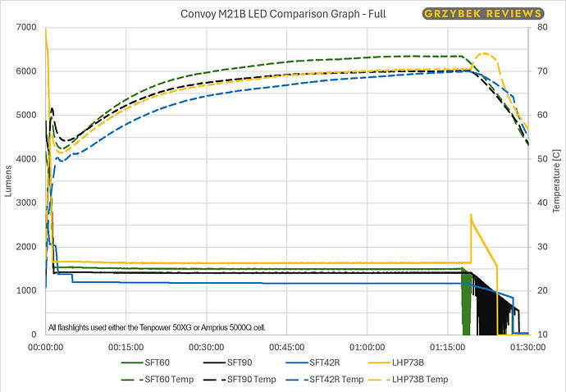Click the dashed green SFT60 Temp swatch
566x392 pixels.
click(132, 380)
